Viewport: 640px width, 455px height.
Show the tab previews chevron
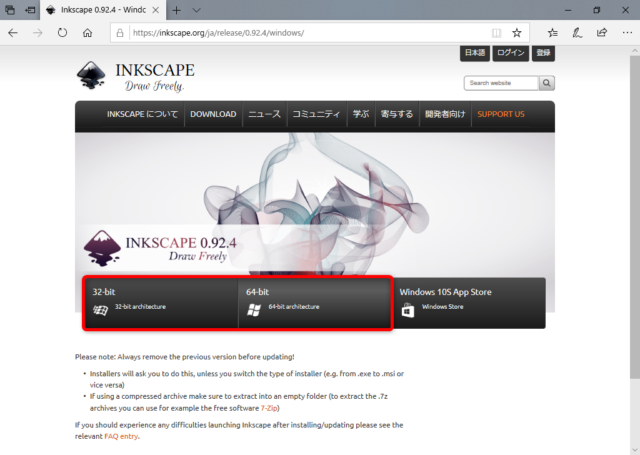(x=196, y=10)
